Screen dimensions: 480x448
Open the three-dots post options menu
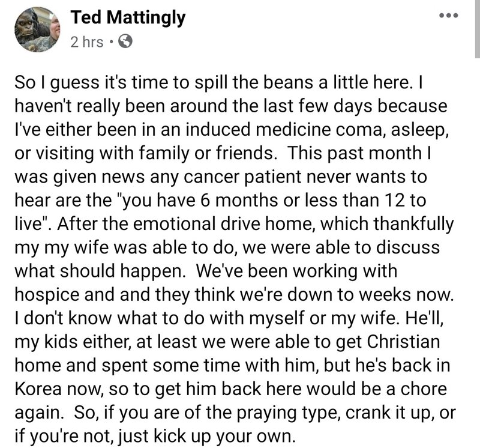(448, 15)
